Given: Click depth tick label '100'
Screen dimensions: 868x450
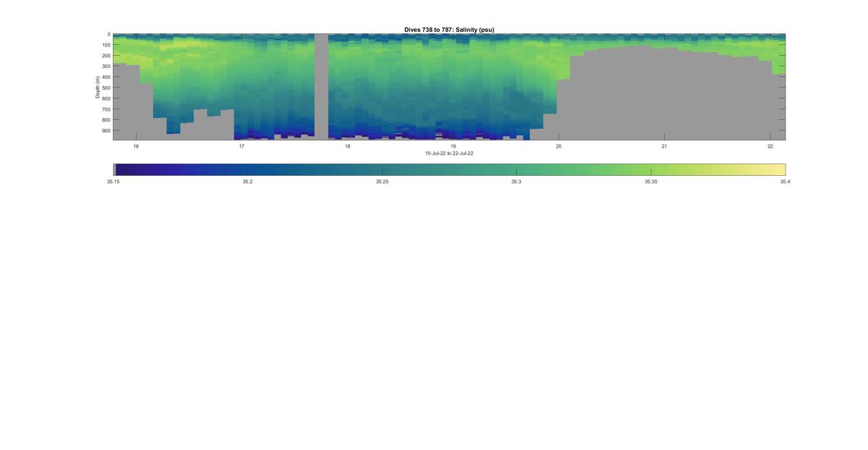Looking at the screenshot, I should coord(106,45).
